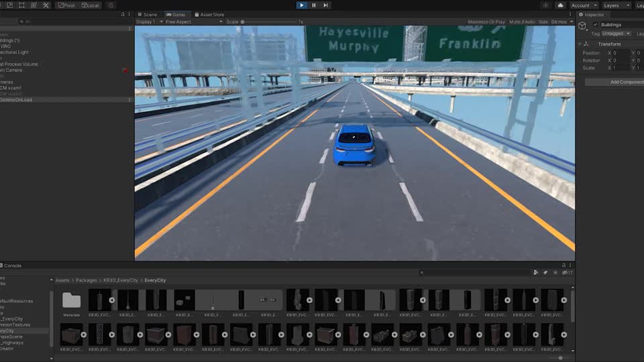Click the Rotation X field
Screen dimensions: 644x362
(621, 60)
